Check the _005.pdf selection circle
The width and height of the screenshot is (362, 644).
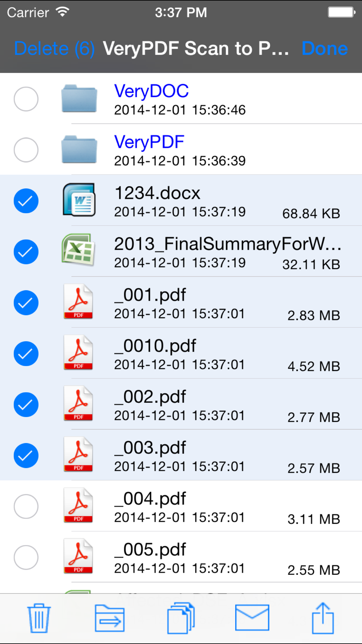click(26, 557)
